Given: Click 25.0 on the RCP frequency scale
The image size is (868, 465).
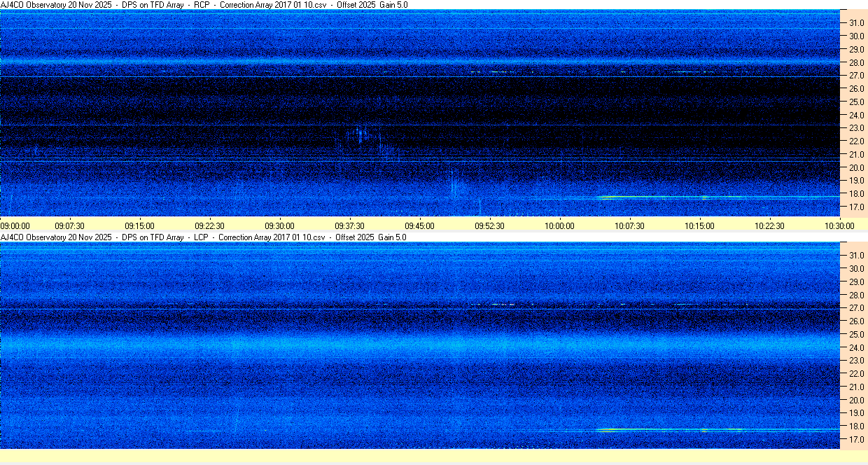Looking at the screenshot, I should (x=856, y=102).
